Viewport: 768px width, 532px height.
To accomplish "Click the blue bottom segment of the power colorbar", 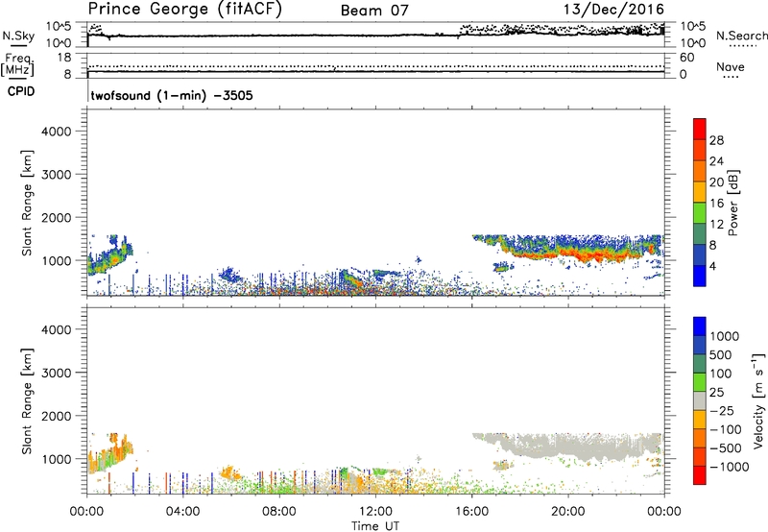I will 700,276.
